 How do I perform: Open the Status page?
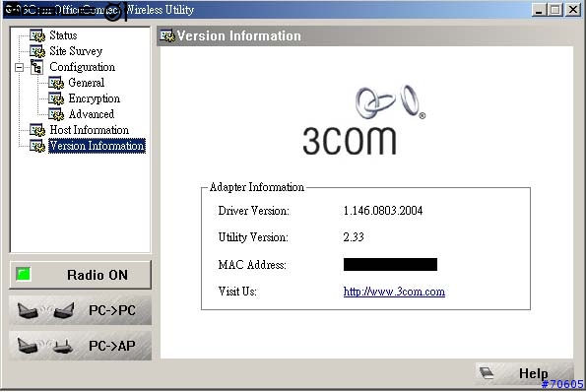point(63,35)
